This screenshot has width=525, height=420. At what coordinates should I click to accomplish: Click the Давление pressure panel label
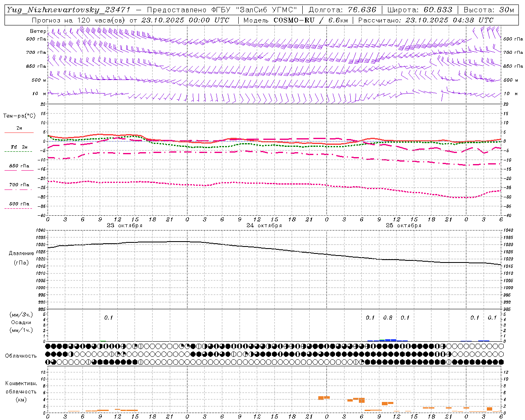(x=21, y=253)
